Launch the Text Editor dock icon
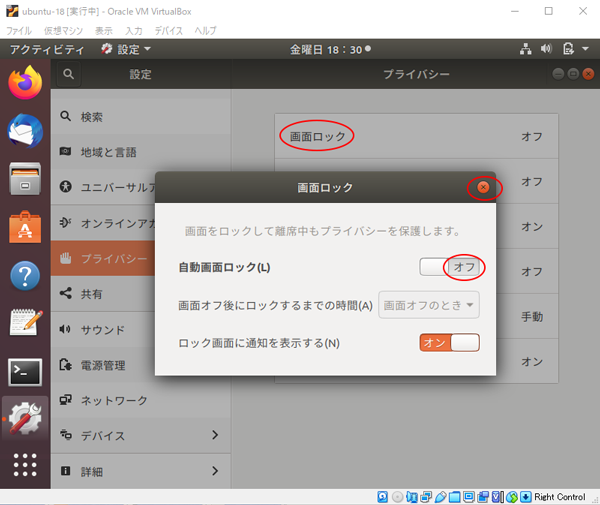The image size is (600, 505). point(25,323)
